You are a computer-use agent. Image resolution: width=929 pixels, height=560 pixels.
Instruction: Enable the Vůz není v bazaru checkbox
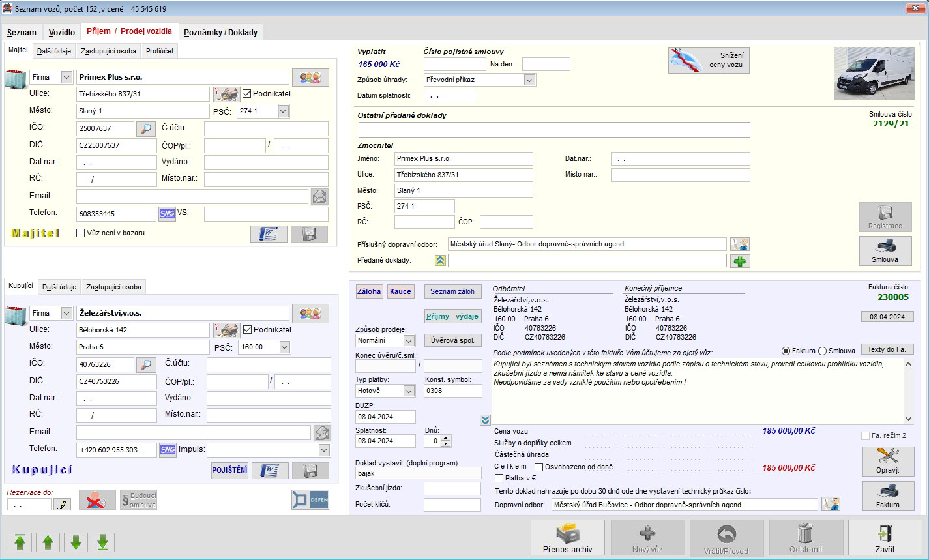click(81, 233)
